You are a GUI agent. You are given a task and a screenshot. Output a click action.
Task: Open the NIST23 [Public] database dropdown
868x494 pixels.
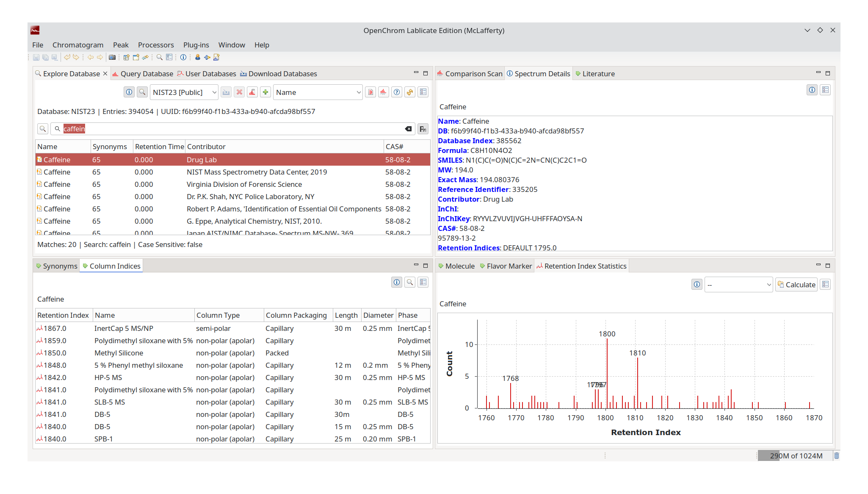pos(184,92)
